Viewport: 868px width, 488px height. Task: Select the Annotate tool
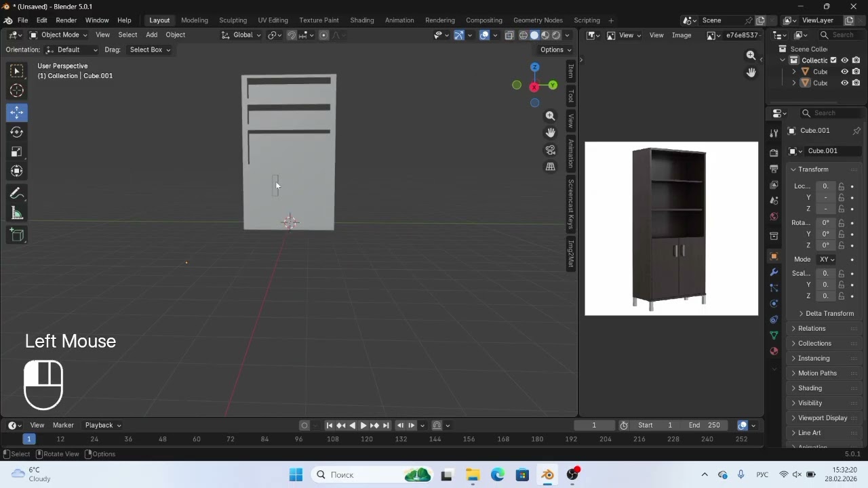pyautogui.click(x=17, y=194)
